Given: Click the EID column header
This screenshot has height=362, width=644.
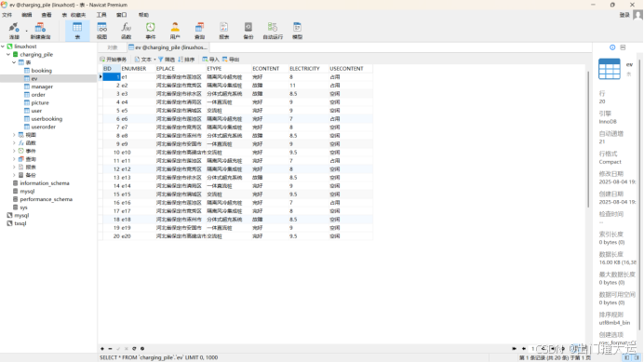Looking at the screenshot, I should [112, 69].
